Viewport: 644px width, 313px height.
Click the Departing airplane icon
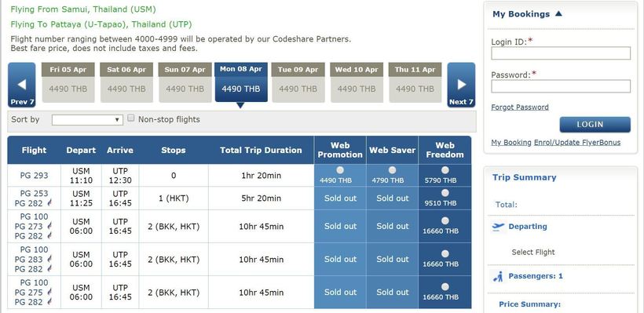498,227
